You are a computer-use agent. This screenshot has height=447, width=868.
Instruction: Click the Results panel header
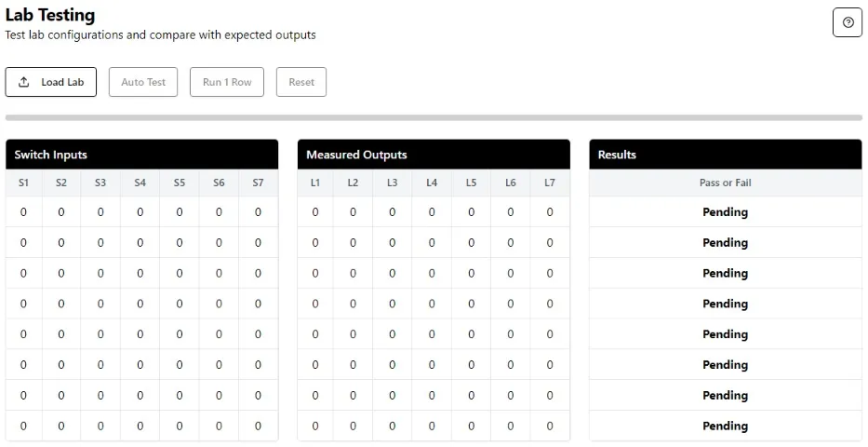(x=725, y=155)
